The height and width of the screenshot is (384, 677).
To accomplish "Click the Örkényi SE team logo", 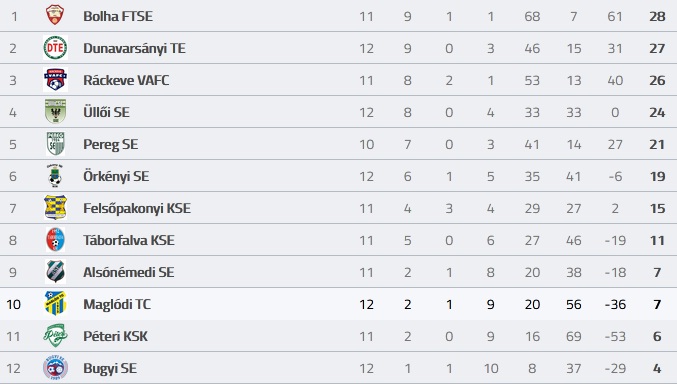I will click(55, 175).
